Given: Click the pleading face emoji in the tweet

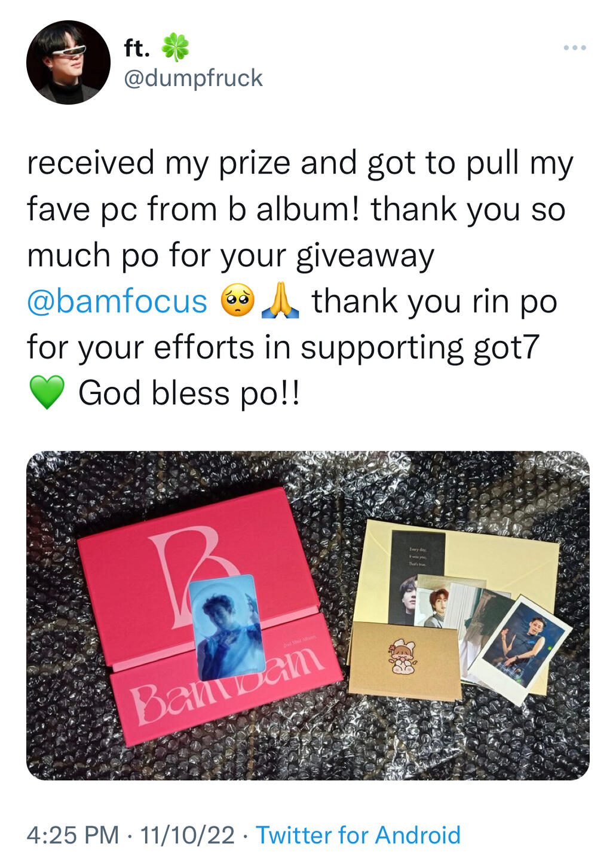Looking at the screenshot, I should click(x=238, y=301).
